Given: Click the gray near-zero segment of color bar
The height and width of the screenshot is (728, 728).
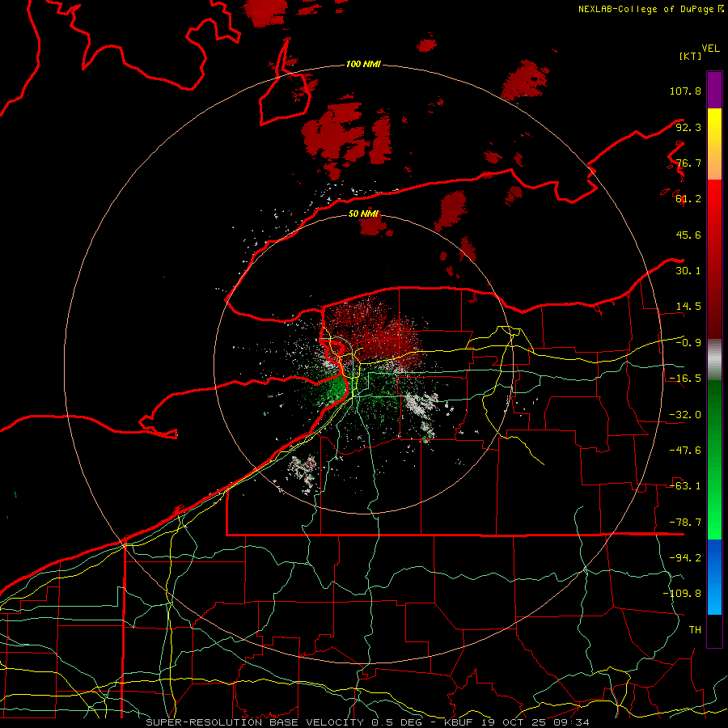Looking at the screenshot, I should pos(714,360).
